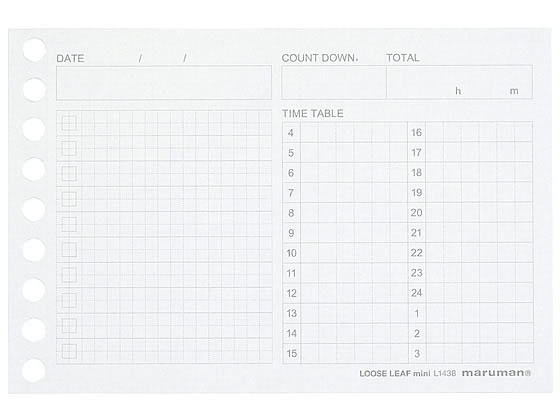Check the last checkbox in the task list
560x420 pixels.
69,351
